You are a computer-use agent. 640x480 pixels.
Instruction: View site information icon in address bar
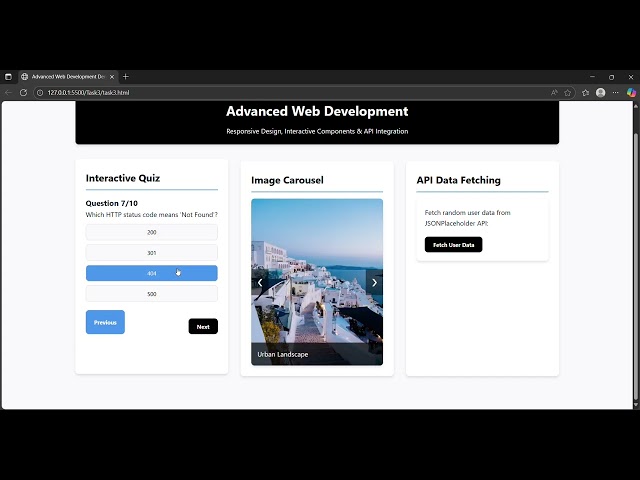click(x=40, y=93)
